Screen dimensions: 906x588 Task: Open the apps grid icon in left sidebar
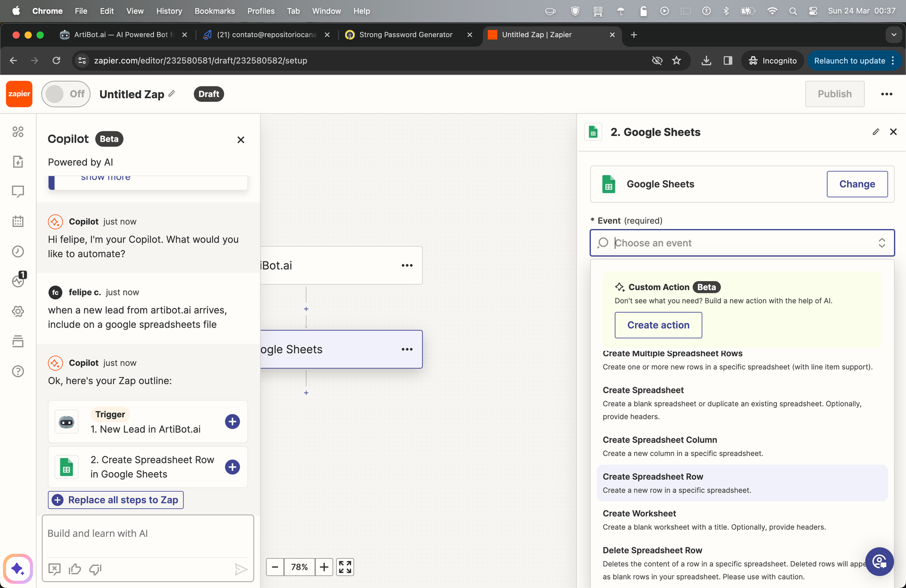(18, 132)
